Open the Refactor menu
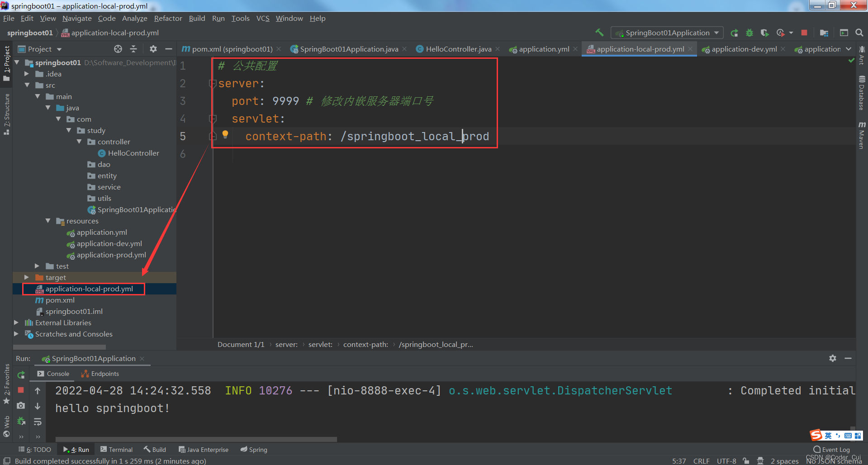This screenshot has height=465, width=868. tap(168, 18)
